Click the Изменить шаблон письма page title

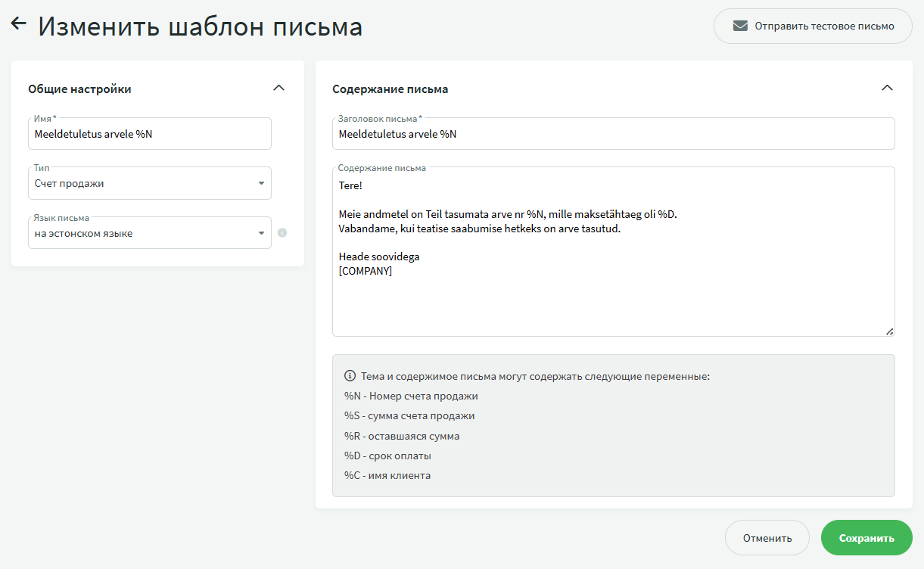click(201, 26)
